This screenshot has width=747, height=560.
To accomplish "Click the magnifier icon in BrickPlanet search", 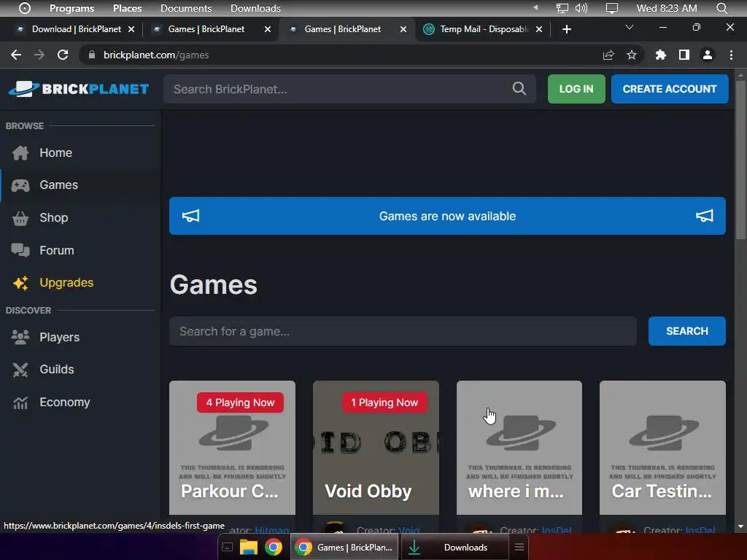I will coord(519,88).
